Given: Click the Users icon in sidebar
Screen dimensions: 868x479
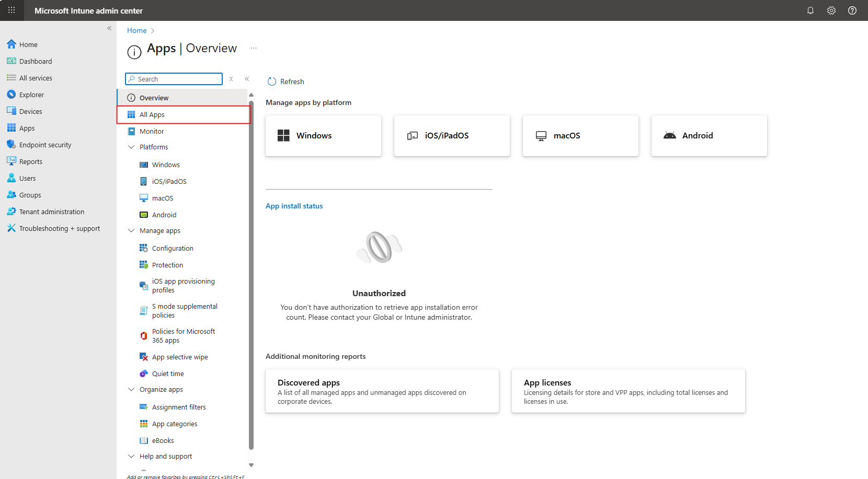Looking at the screenshot, I should [x=12, y=178].
